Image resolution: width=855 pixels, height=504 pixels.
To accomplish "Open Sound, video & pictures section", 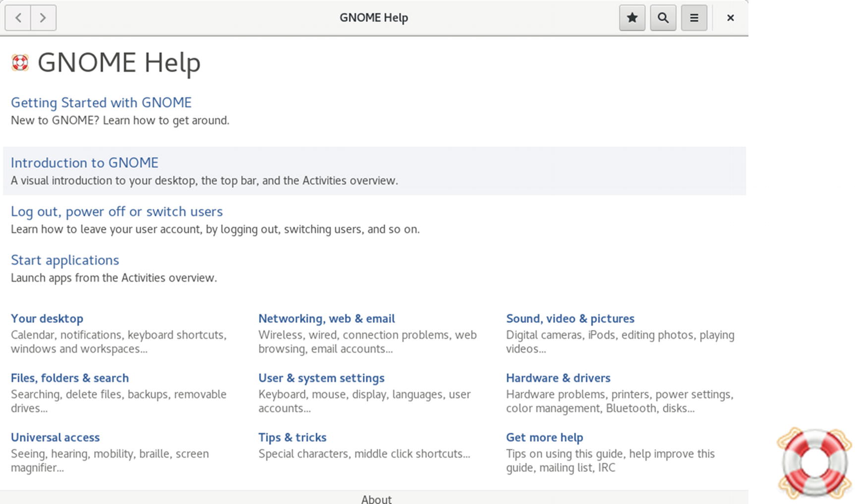I will tap(570, 319).
